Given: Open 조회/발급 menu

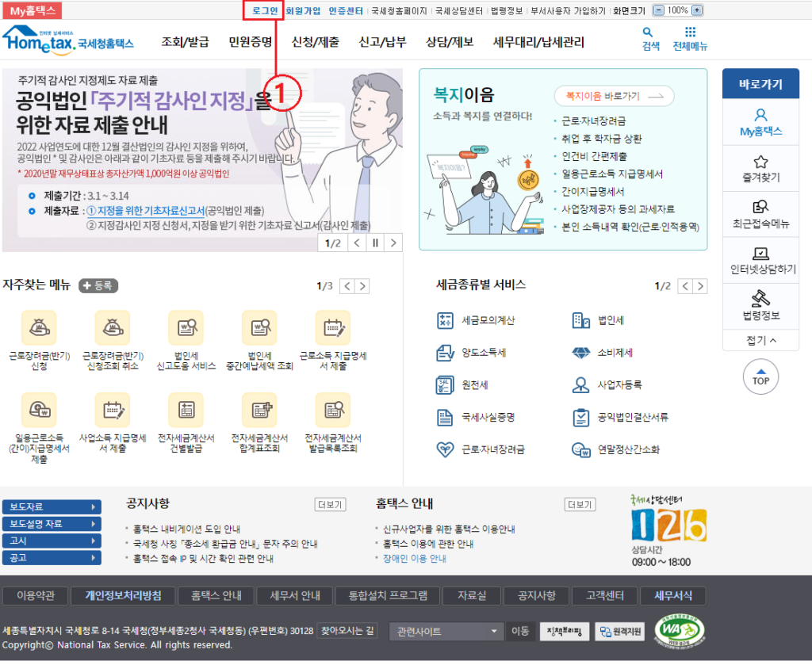Looking at the screenshot, I should 185,42.
